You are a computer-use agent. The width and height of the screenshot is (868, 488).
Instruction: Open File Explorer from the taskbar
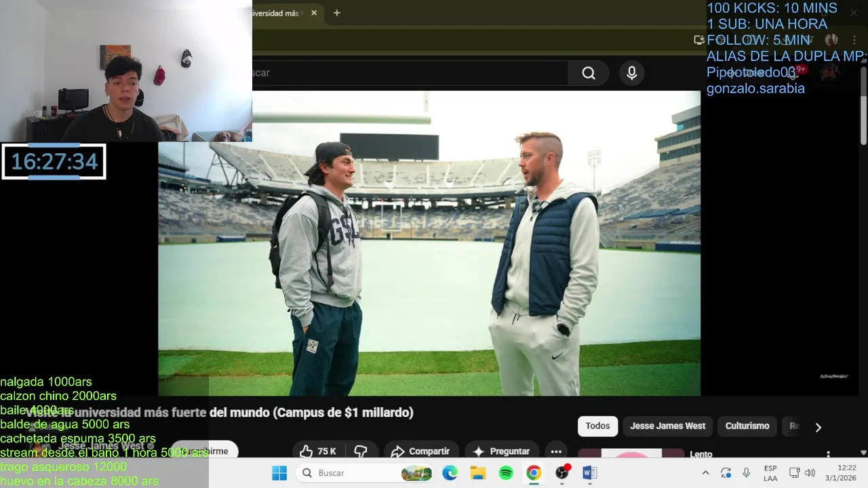(x=478, y=473)
